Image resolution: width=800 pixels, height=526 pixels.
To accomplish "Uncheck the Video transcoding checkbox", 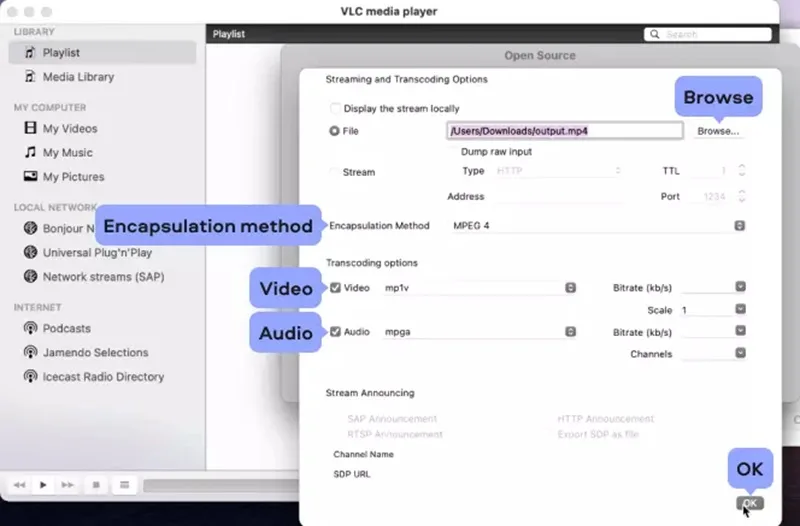I will (335, 288).
